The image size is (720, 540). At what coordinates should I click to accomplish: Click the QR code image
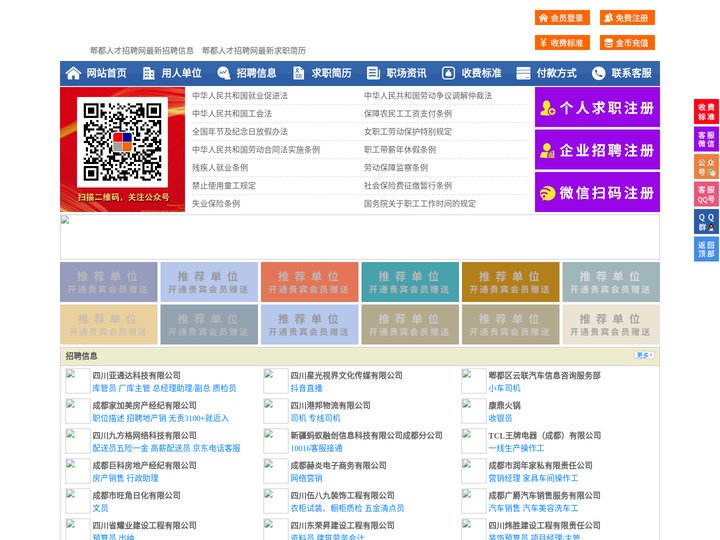(122, 142)
